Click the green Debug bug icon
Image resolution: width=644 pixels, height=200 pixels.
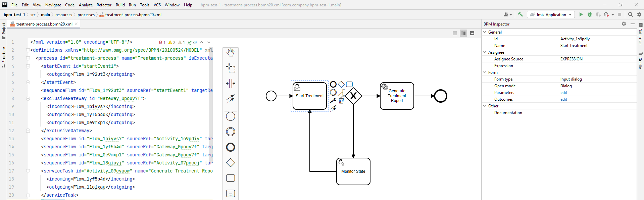(590, 15)
